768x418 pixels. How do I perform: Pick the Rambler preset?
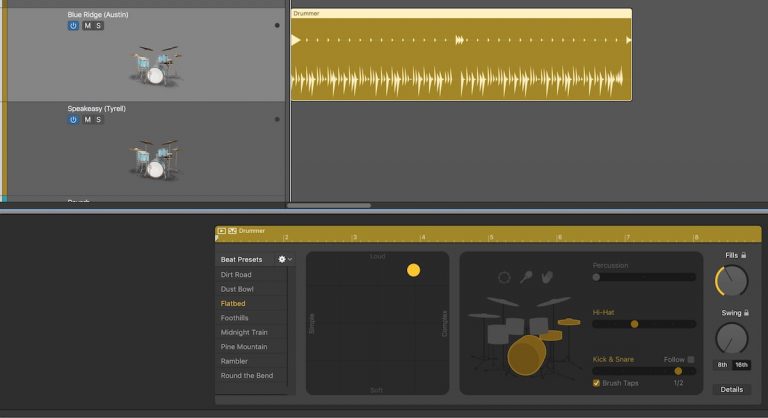click(x=234, y=361)
